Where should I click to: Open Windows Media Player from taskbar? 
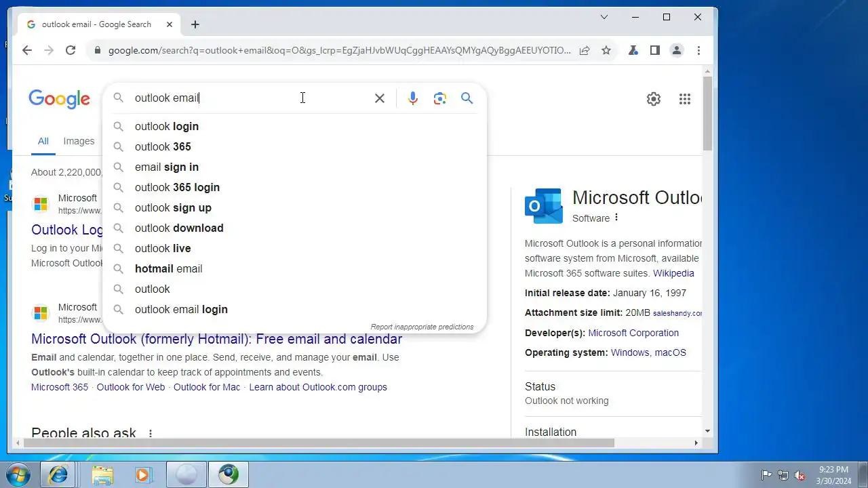[x=142, y=475]
